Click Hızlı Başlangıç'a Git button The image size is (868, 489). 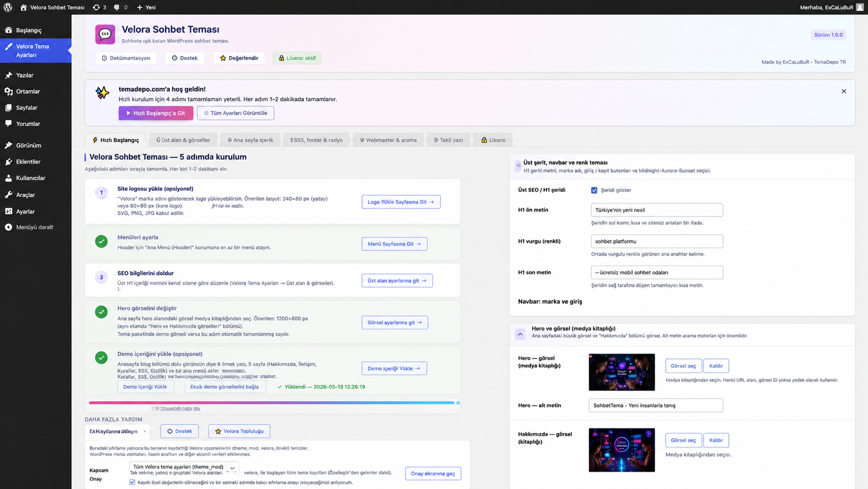[x=156, y=113]
